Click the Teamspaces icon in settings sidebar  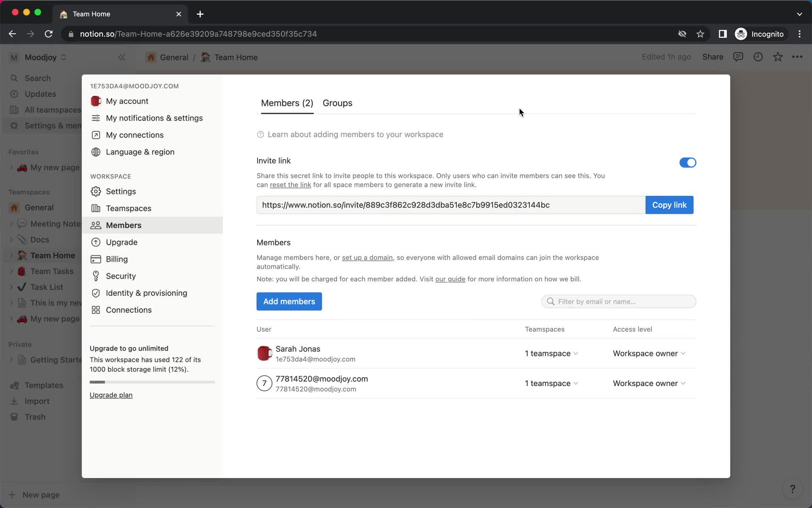pos(96,208)
